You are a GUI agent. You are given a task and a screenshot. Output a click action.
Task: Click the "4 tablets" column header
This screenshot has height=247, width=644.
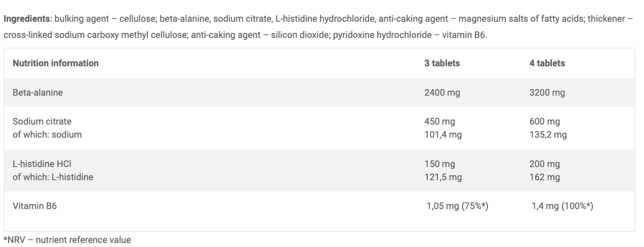click(x=547, y=63)
